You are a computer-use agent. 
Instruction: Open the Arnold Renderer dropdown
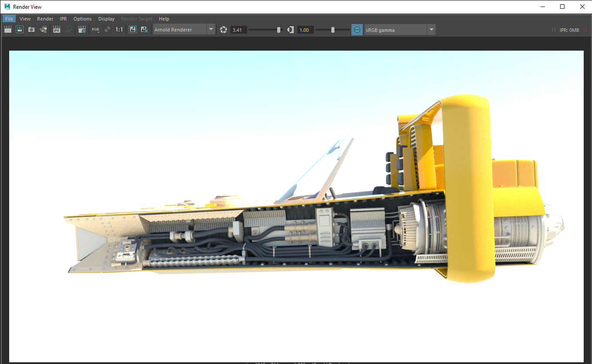184,30
